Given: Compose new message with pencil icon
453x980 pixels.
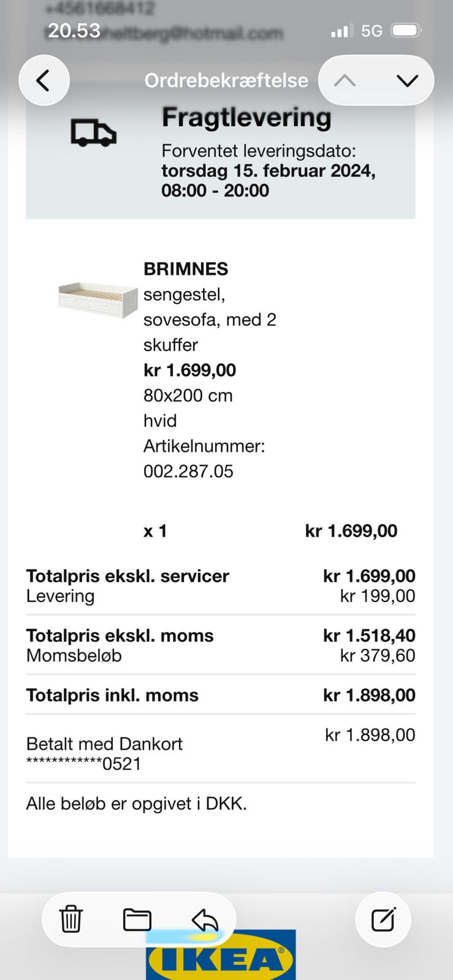Looking at the screenshot, I should click(x=383, y=919).
